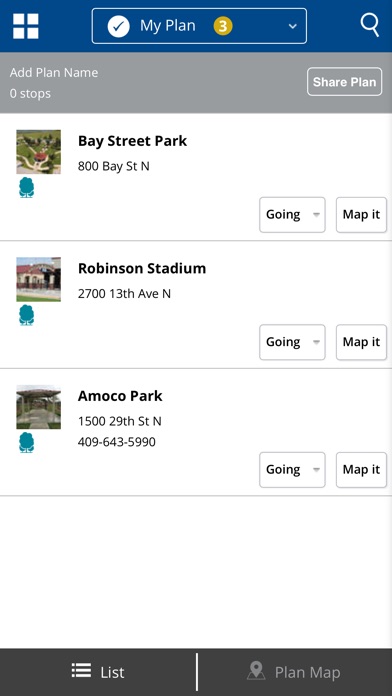Click Map it for Amoco Park
This screenshot has height=696, width=392.
tap(361, 470)
